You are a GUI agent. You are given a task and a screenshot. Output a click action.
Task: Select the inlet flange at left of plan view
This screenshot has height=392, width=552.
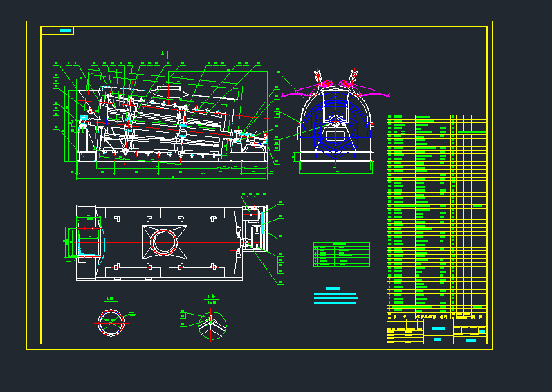coord(73,243)
